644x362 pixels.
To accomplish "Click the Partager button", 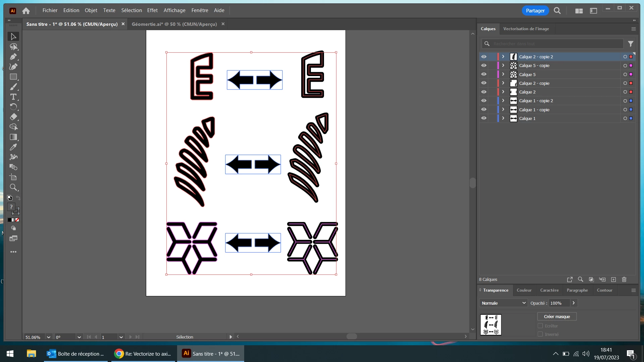I will click(x=535, y=11).
